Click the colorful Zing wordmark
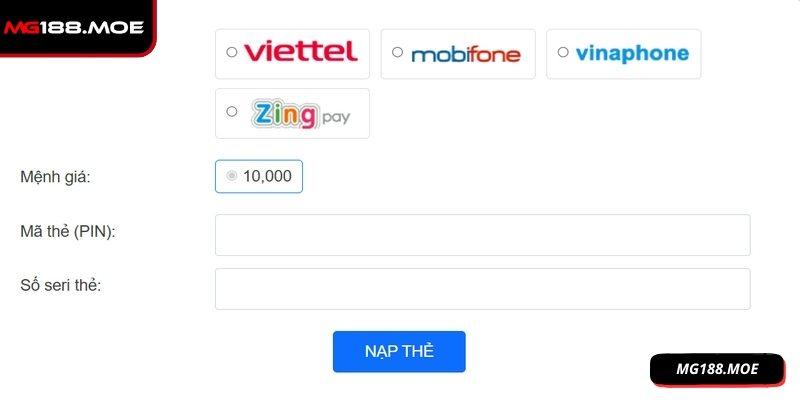The height and width of the screenshot is (400, 800). [x=284, y=113]
